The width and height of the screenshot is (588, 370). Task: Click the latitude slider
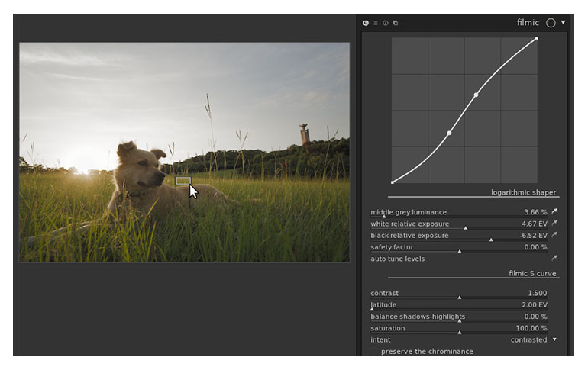coord(458,305)
